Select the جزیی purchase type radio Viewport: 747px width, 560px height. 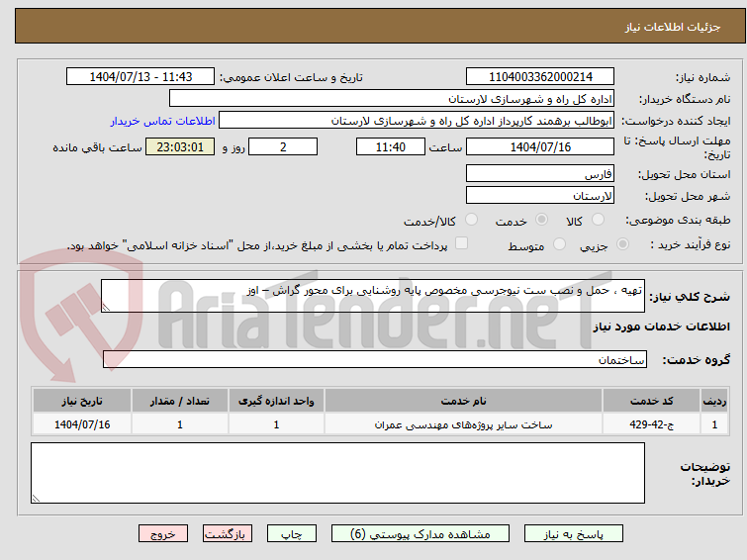coord(622,244)
